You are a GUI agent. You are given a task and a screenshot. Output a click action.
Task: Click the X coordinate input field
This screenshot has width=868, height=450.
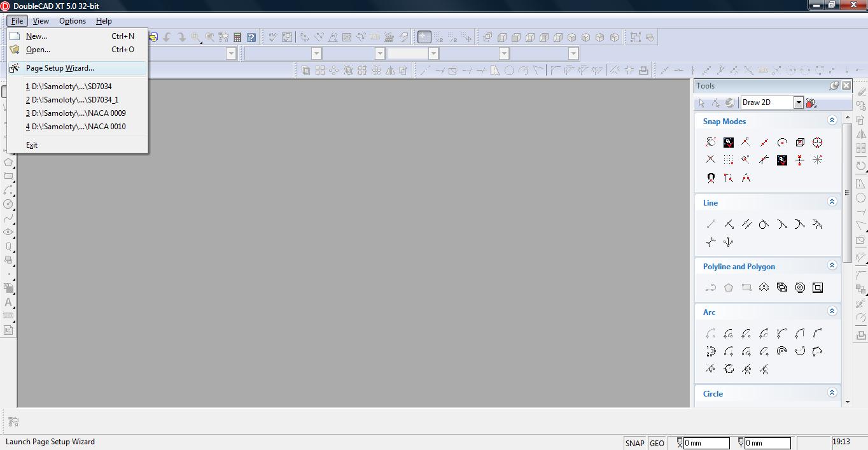coord(706,443)
